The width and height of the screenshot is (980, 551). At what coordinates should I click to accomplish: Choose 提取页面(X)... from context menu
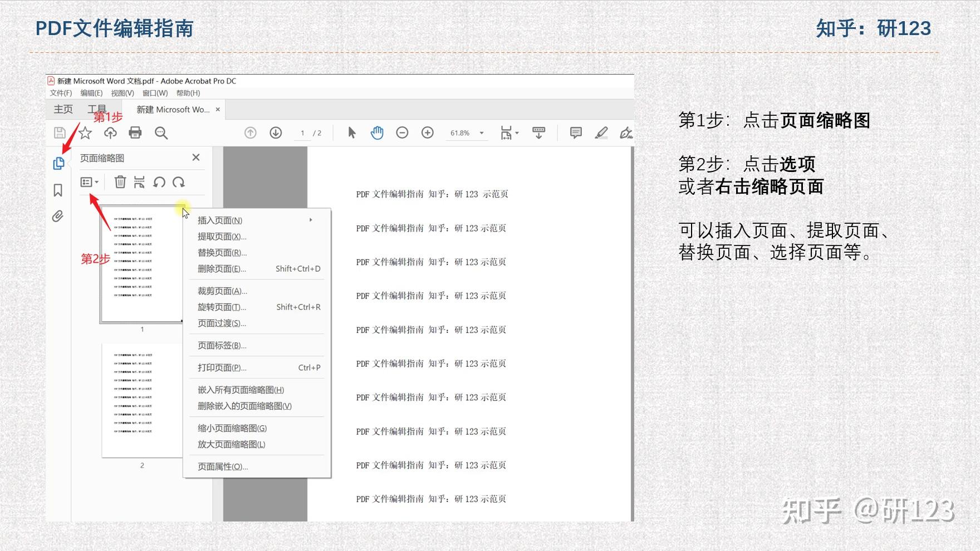tap(256, 237)
